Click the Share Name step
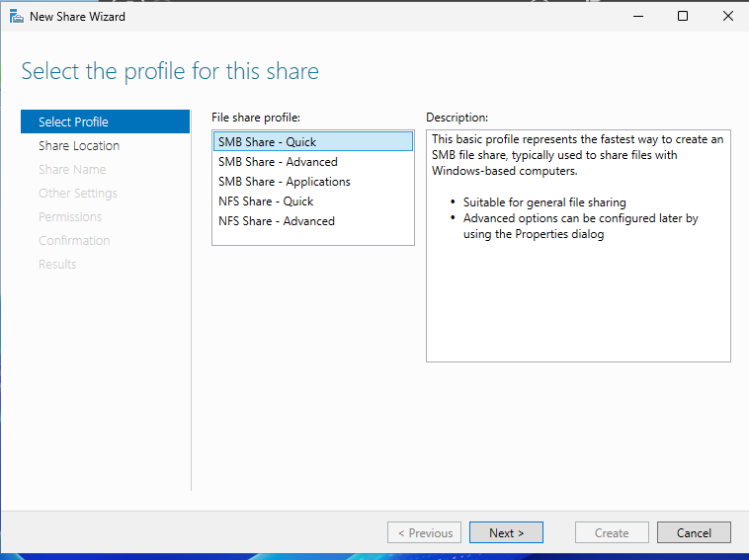This screenshot has width=749, height=560. [105, 170]
